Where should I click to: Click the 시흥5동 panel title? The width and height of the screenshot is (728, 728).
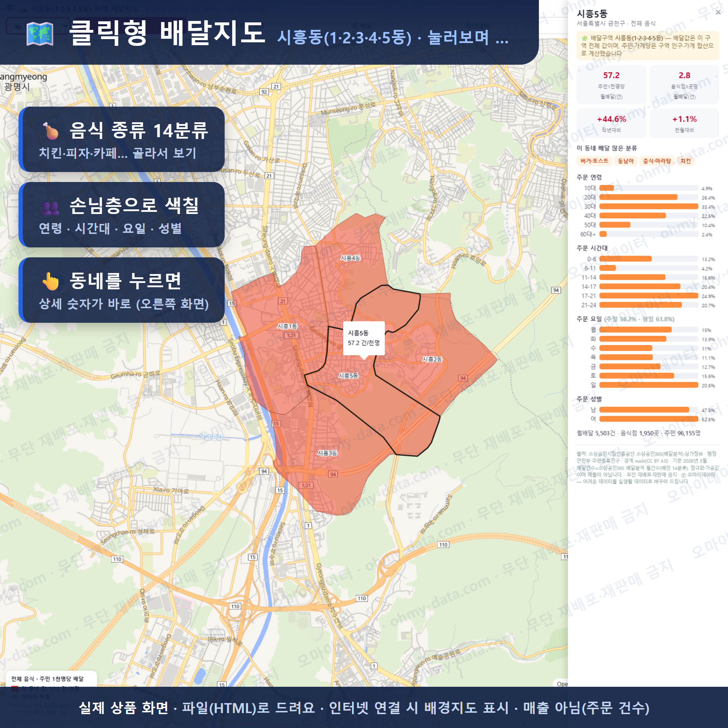[x=592, y=14]
